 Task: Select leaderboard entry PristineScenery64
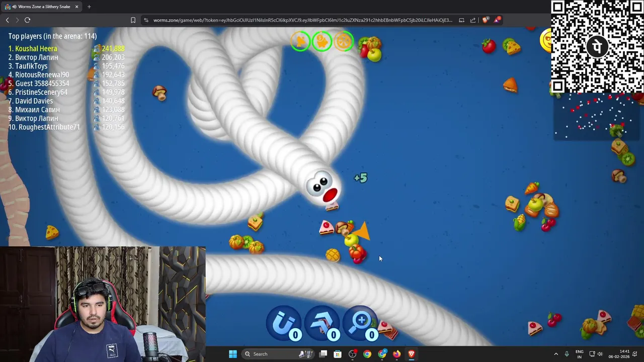(38, 92)
